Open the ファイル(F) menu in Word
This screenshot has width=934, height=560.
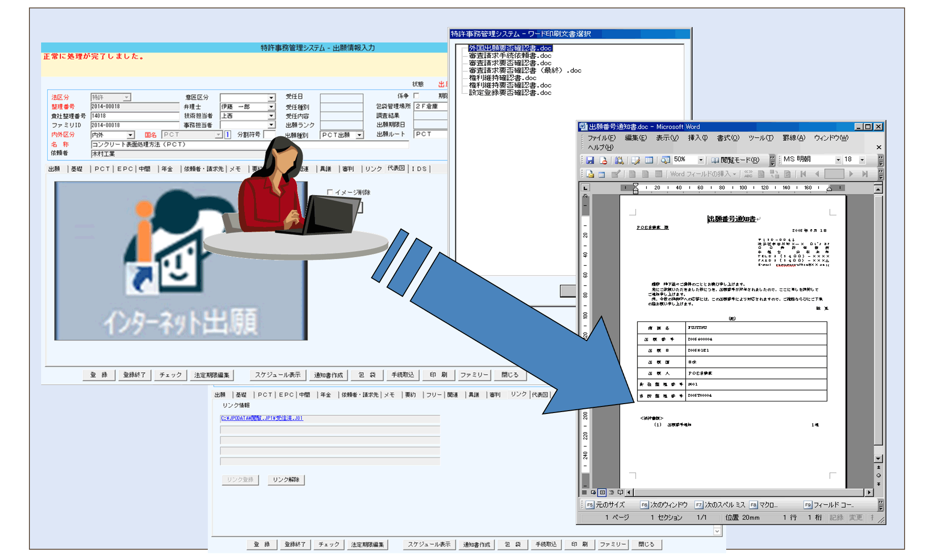pyautogui.click(x=601, y=138)
